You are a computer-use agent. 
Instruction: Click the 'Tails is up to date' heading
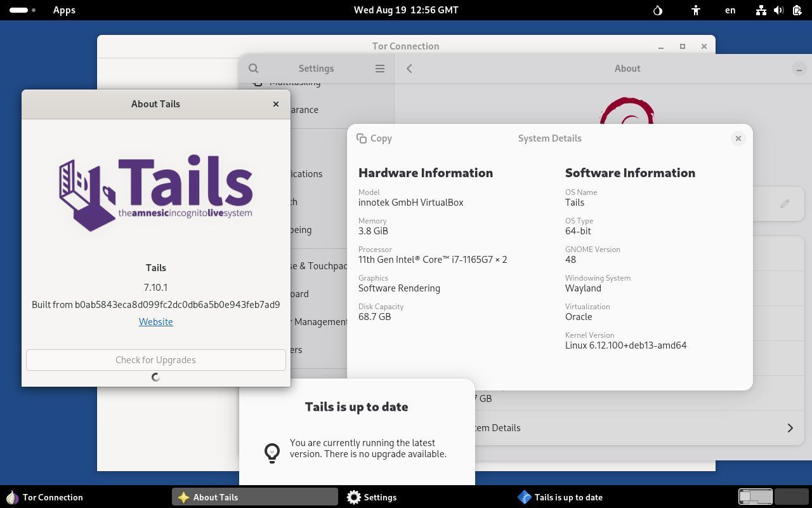coord(357,407)
